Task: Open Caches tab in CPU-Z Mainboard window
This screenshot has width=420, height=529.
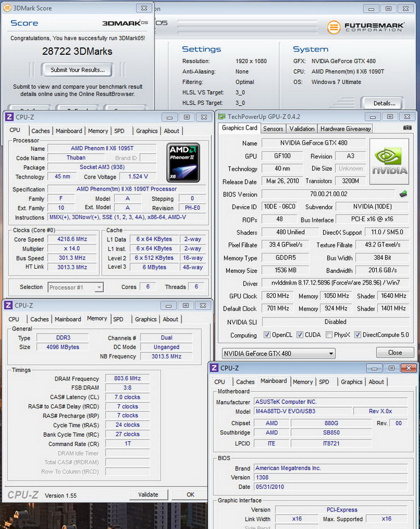Action: point(245,382)
